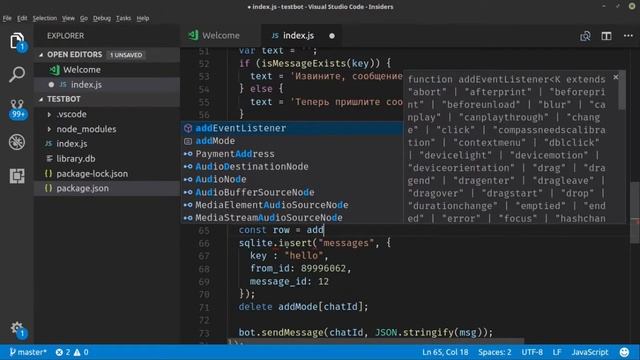640x360 pixels.
Task: Open the Debug view in activity bar
Action: coord(17,142)
